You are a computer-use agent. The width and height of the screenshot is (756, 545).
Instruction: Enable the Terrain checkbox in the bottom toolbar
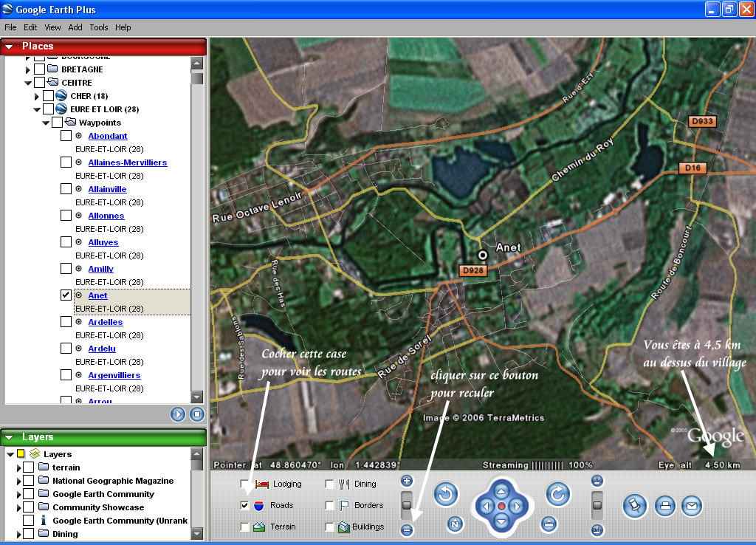click(245, 527)
